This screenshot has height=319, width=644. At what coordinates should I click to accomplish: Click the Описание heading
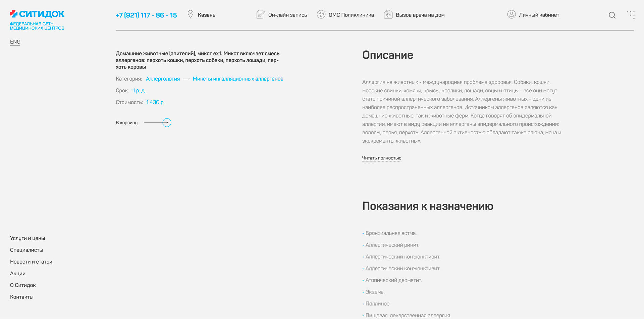388,55
